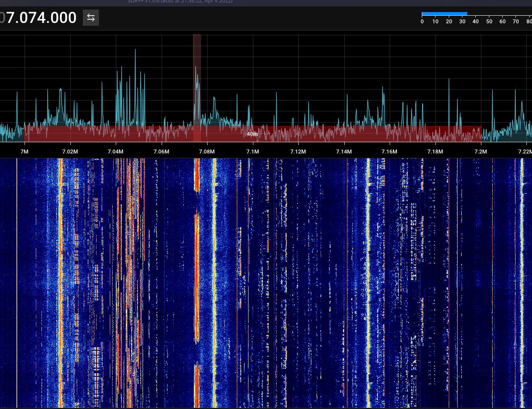Click the second-to-last frequency digit
Viewport: 532px width, 409px height.
pyautogui.click(x=64, y=18)
